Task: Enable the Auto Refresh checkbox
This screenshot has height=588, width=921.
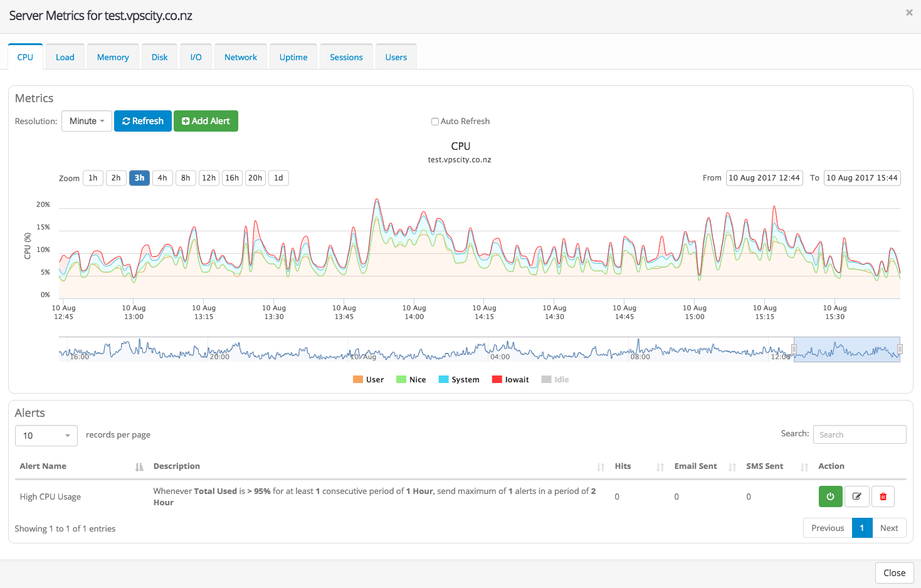Action: (434, 122)
